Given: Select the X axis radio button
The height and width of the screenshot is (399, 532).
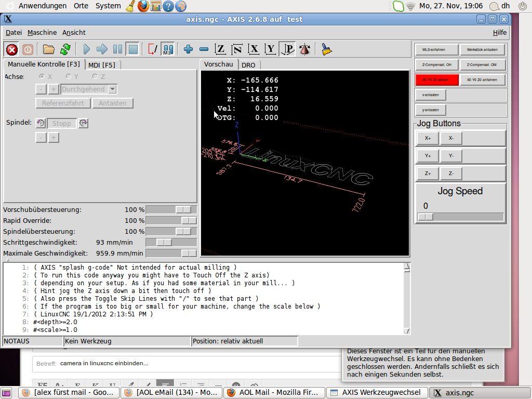Looking at the screenshot, I should point(42,77).
